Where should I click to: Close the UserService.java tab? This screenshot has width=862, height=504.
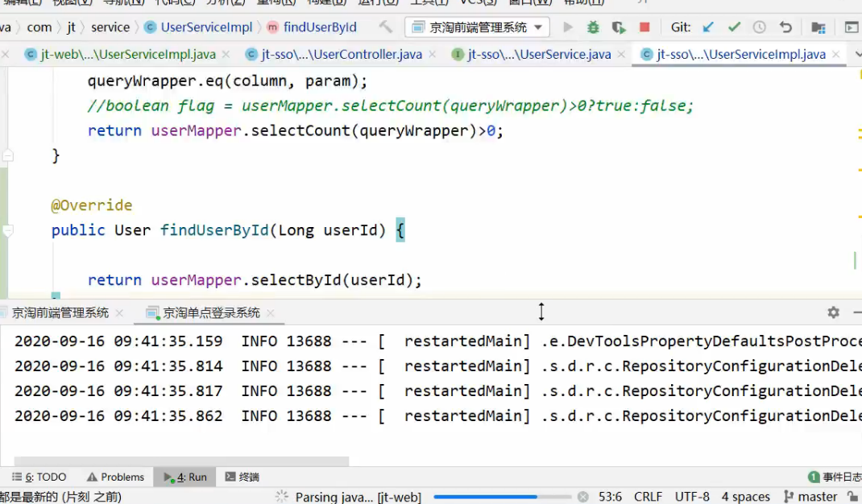621,55
